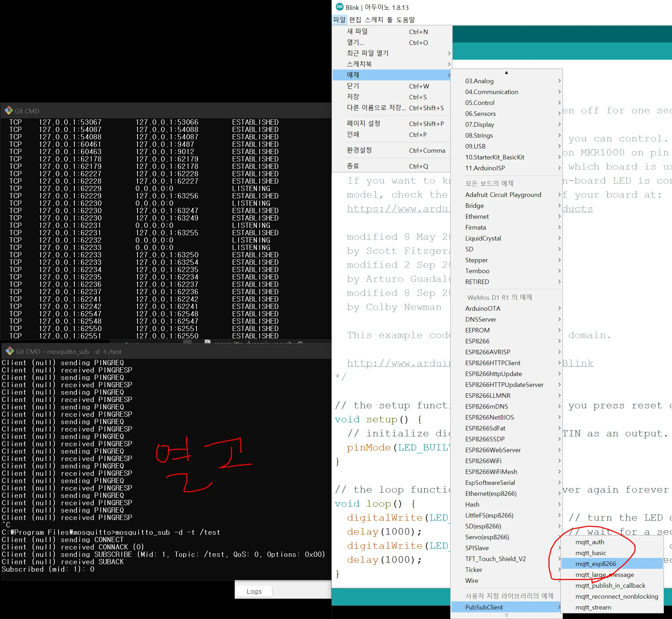Expand the 08.Strings examples
This screenshot has width=672, height=619.
tap(506, 136)
